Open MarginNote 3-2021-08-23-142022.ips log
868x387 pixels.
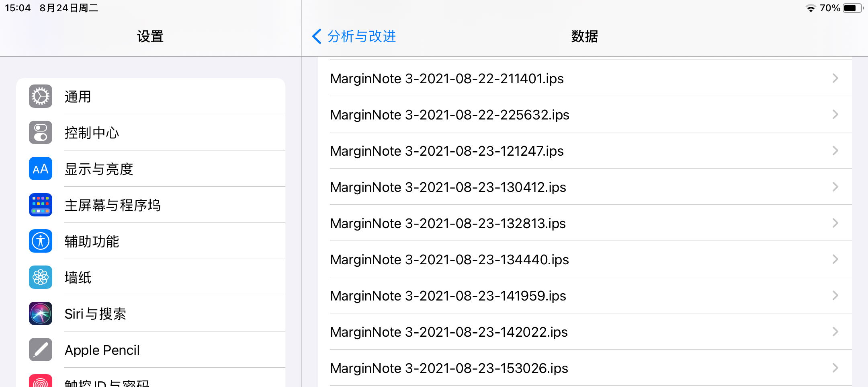click(x=585, y=331)
